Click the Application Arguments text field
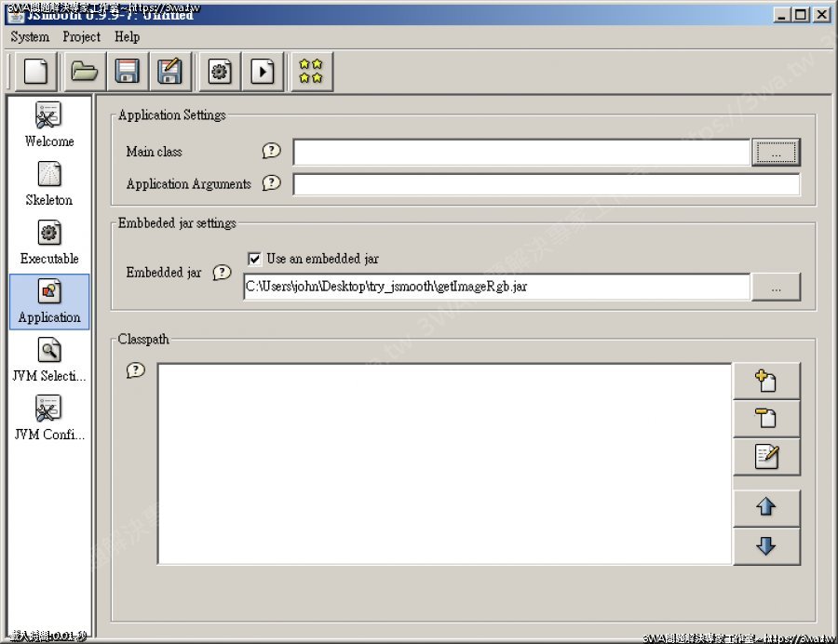 pos(546,184)
